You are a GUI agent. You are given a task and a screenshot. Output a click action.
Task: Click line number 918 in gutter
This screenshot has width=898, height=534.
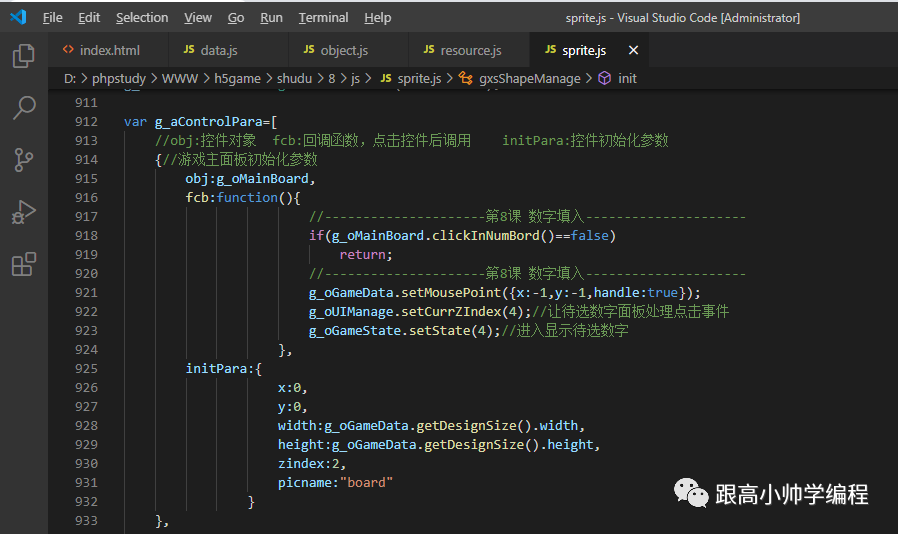click(86, 235)
